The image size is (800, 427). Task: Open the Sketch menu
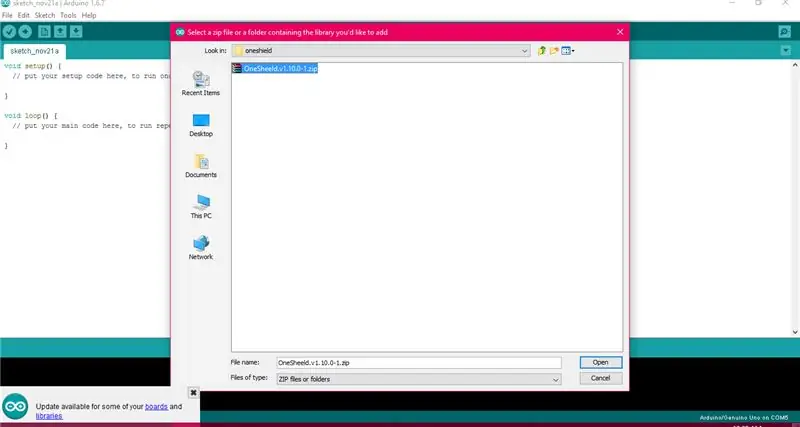click(x=44, y=15)
